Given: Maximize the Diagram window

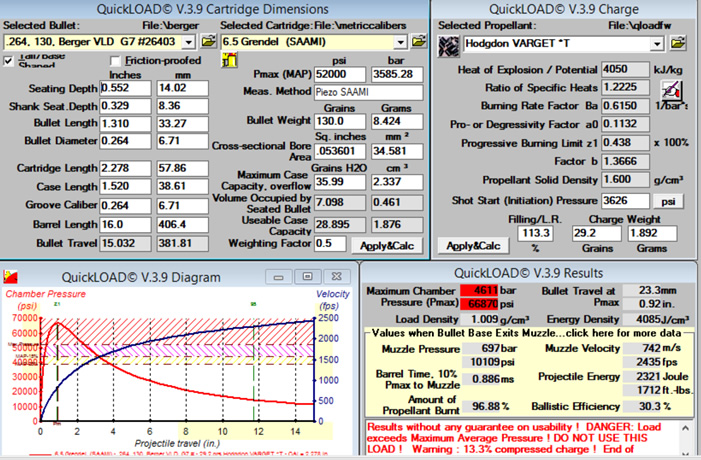Looking at the screenshot, I should pos(308,277).
